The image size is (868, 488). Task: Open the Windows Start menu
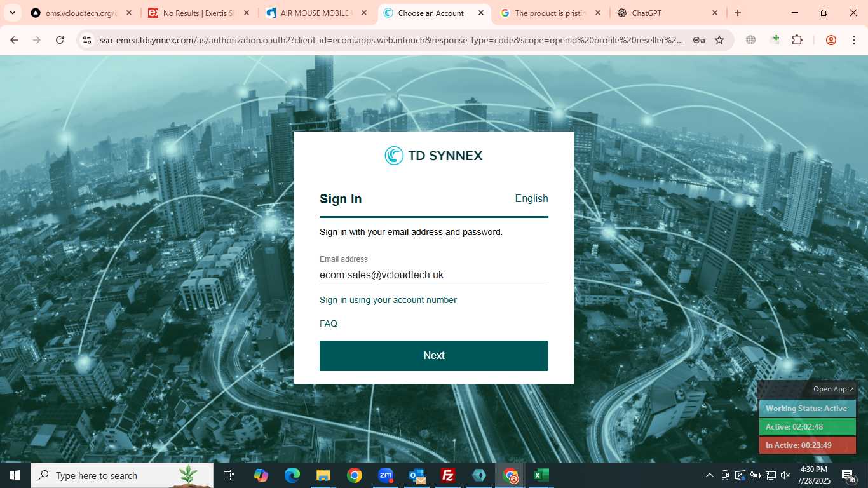(x=15, y=475)
